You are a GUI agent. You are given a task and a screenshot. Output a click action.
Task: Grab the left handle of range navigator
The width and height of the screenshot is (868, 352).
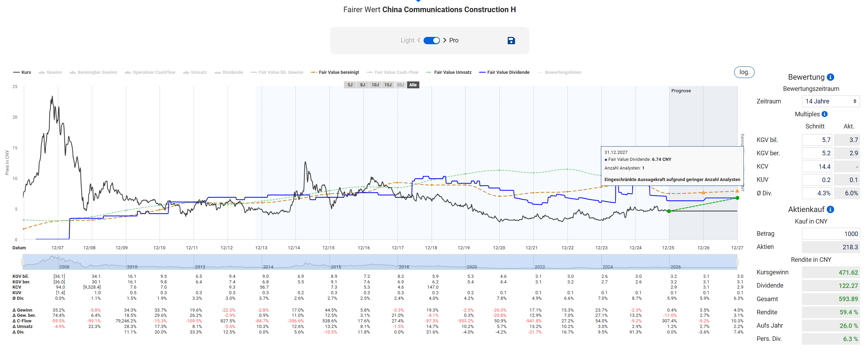[x=23, y=262]
